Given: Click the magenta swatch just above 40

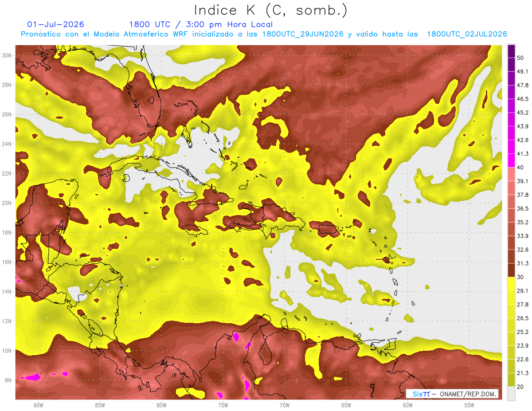Looking at the screenshot, I should tap(512, 160).
